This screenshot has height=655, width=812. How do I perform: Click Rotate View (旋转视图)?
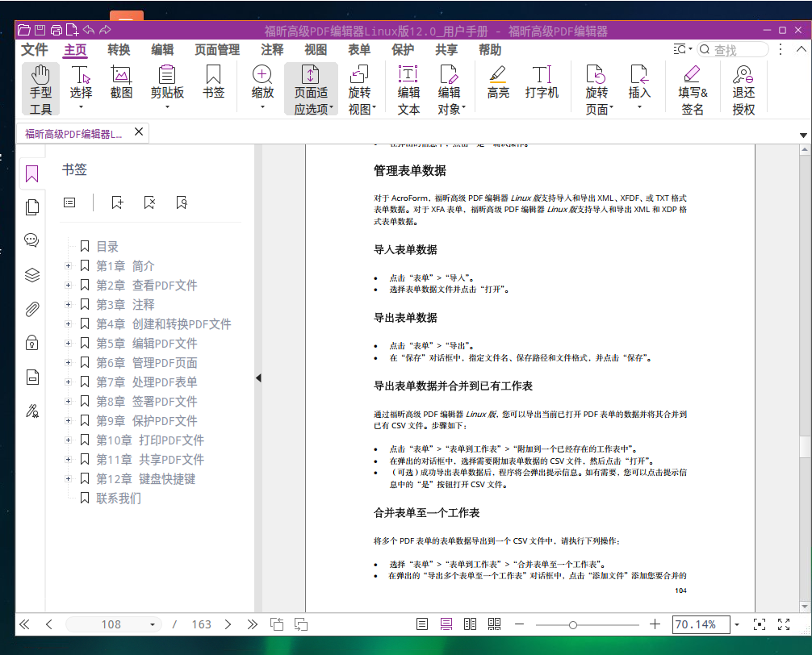(x=361, y=89)
